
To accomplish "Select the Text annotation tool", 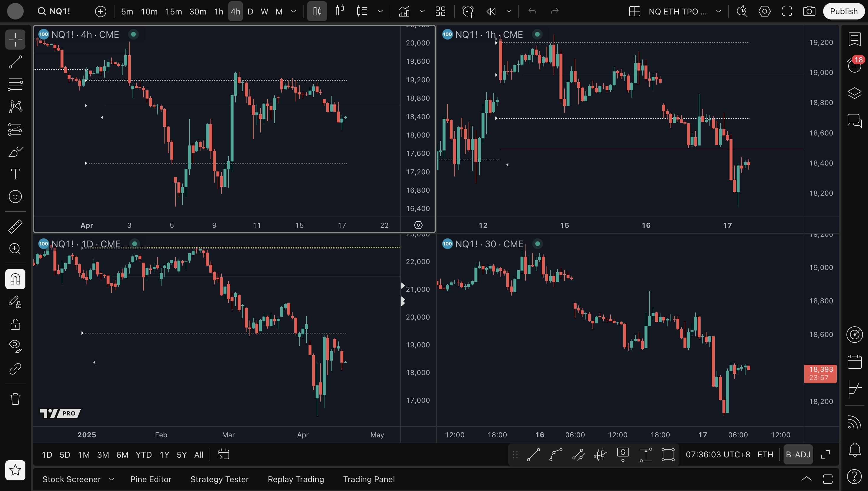I will [x=15, y=174].
